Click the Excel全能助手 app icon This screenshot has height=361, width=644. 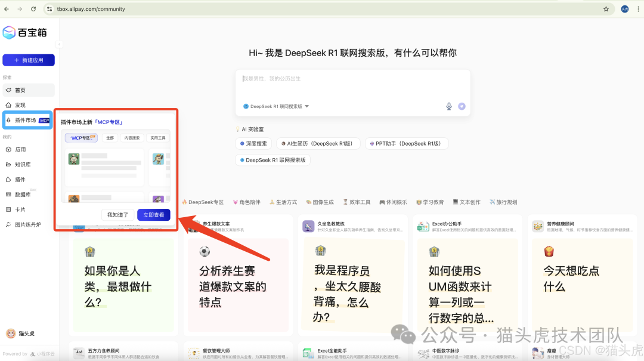[308, 353]
